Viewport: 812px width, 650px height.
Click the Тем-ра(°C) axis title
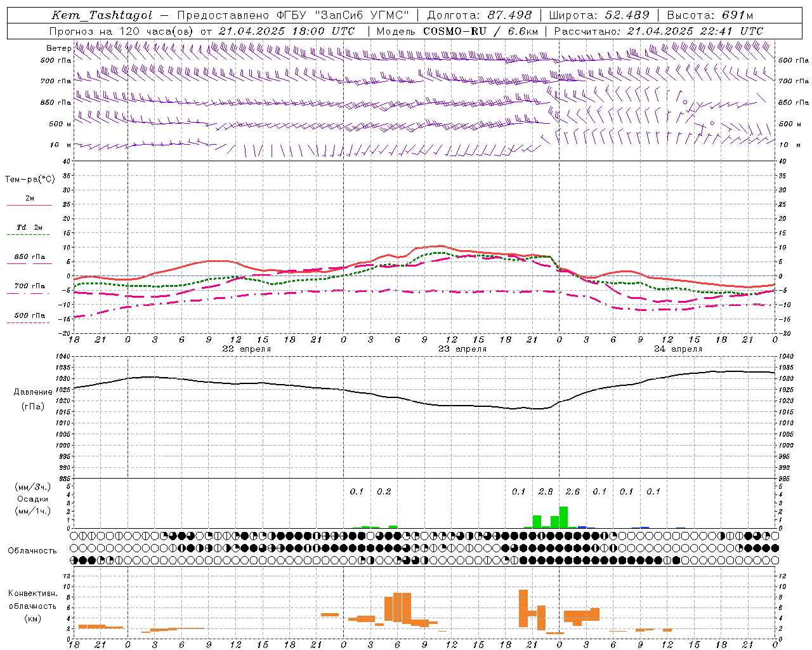(30, 179)
